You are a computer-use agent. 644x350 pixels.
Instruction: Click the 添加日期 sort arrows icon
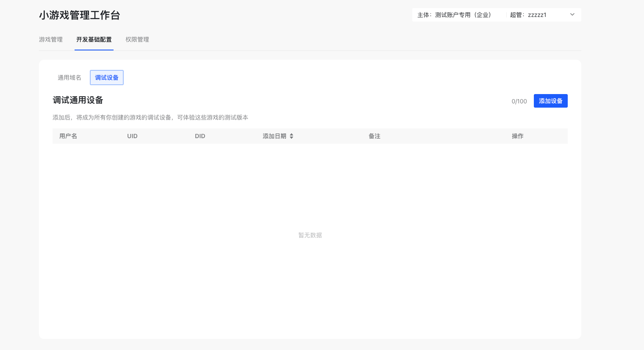tap(291, 136)
